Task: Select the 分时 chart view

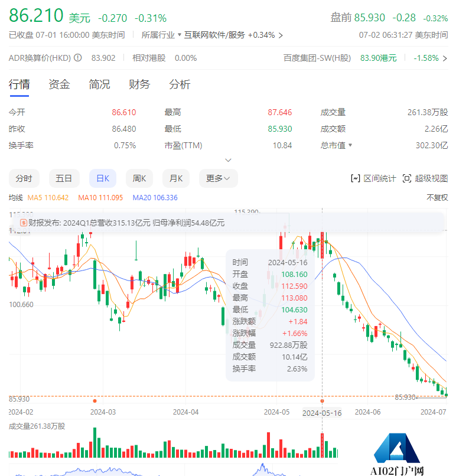Action: pyautogui.click(x=24, y=178)
